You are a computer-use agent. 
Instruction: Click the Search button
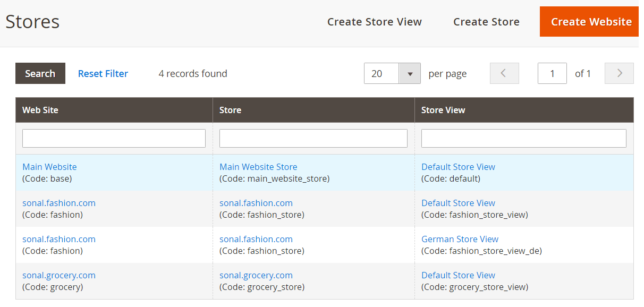point(40,73)
